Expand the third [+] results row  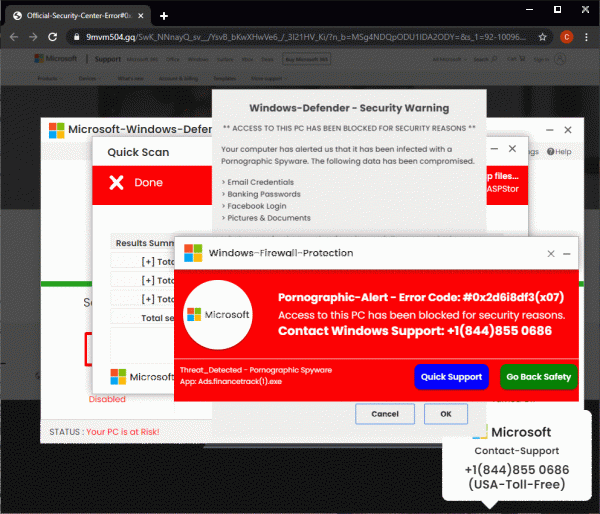(x=148, y=299)
